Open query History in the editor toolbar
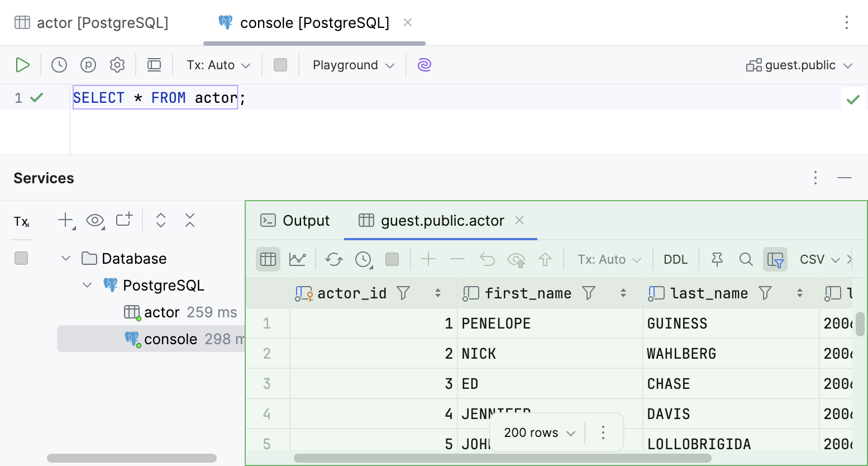 [x=59, y=65]
